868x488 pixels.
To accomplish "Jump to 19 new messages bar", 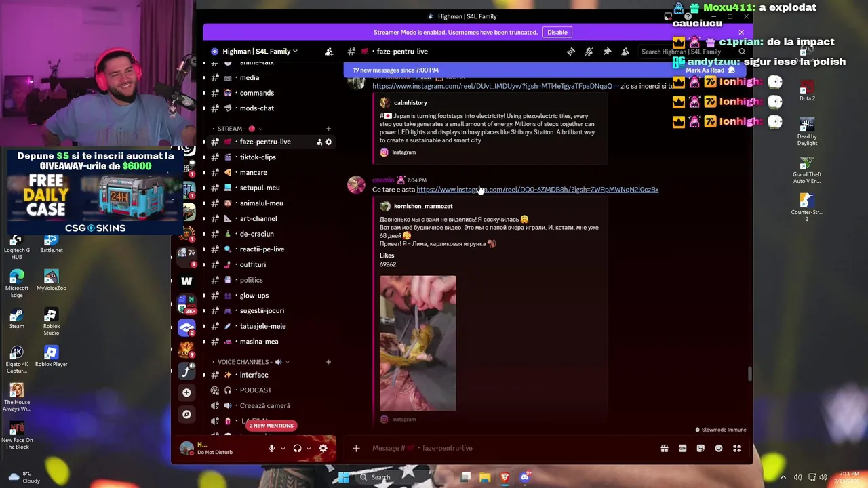I will 395,70.
